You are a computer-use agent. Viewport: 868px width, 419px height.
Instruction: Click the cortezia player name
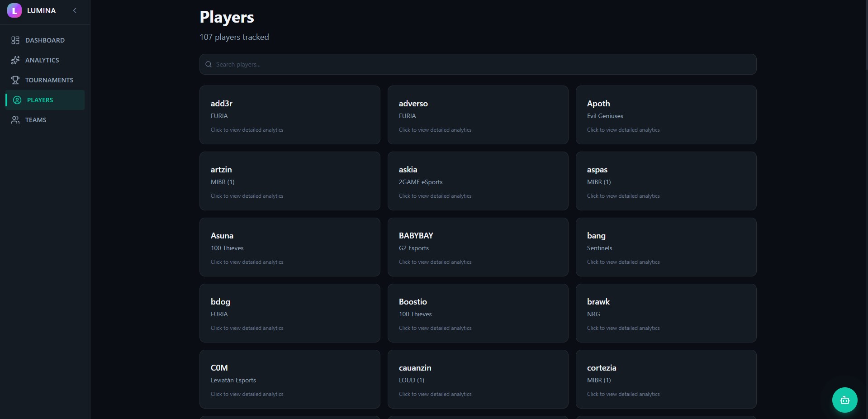(602, 368)
